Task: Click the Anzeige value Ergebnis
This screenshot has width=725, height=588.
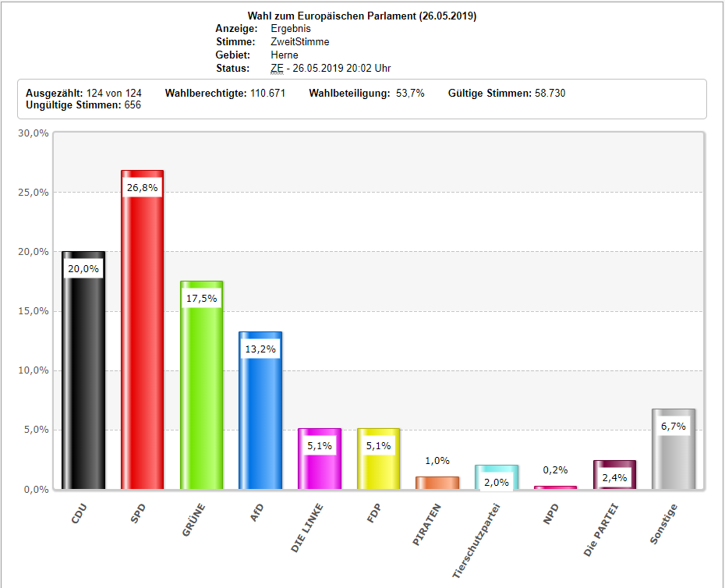Action: pyautogui.click(x=291, y=29)
